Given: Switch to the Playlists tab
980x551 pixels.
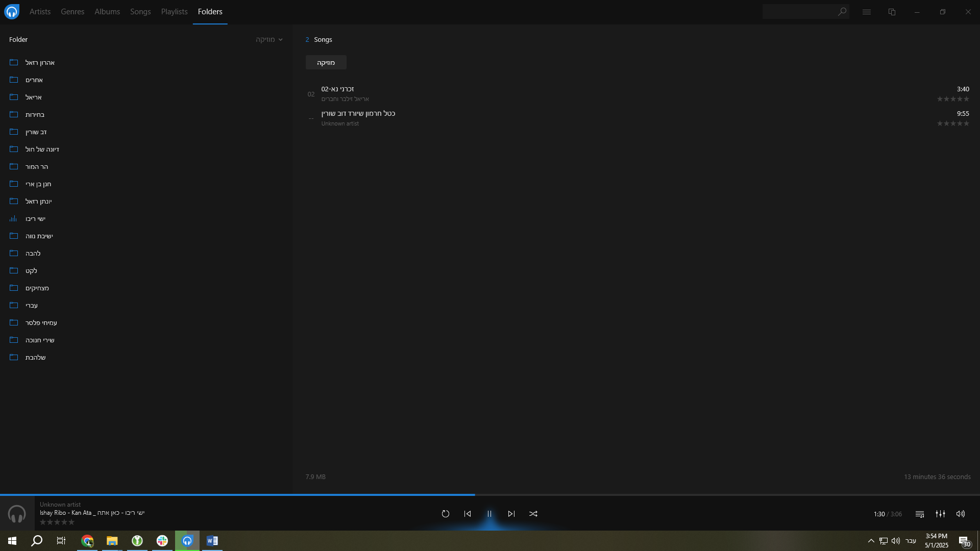Looking at the screenshot, I should pyautogui.click(x=175, y=11).
